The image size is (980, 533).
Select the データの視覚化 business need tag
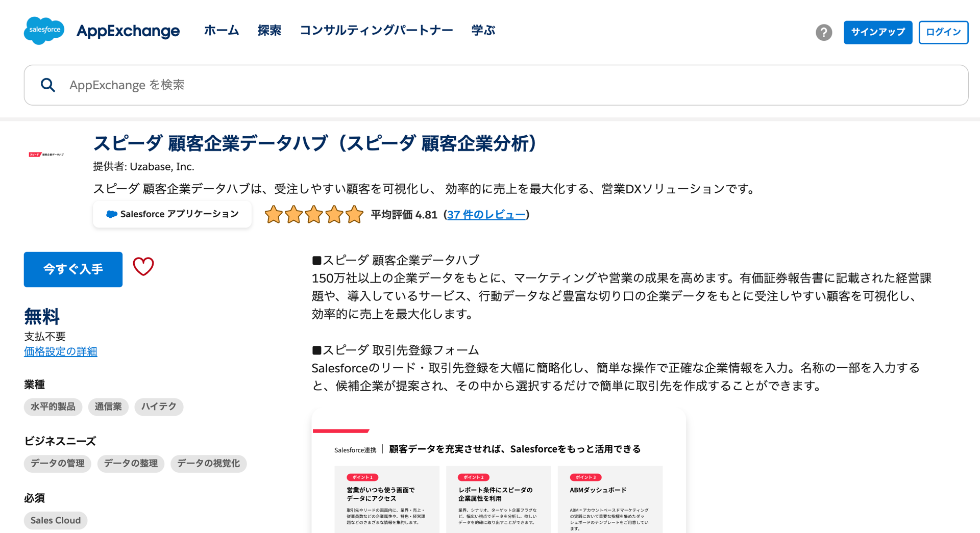(x=208, y=463)
